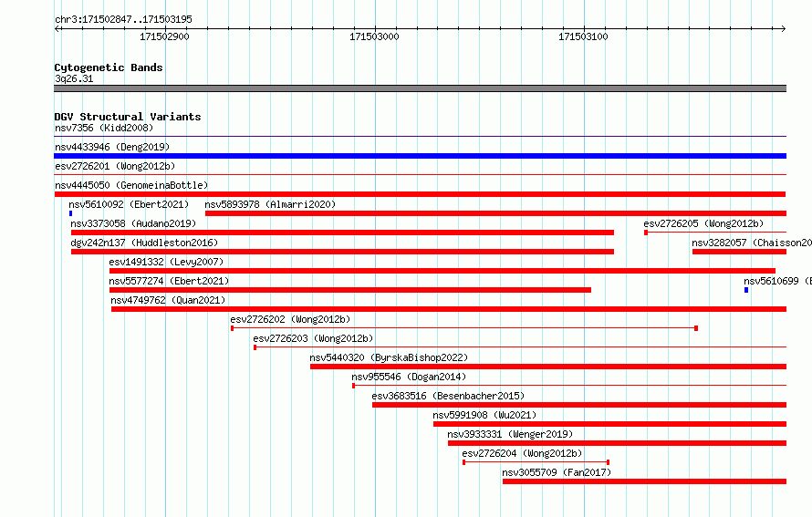Click the left arrow end of the ruler
Viewport: 812px width, 517px height.
coord(57,28)
